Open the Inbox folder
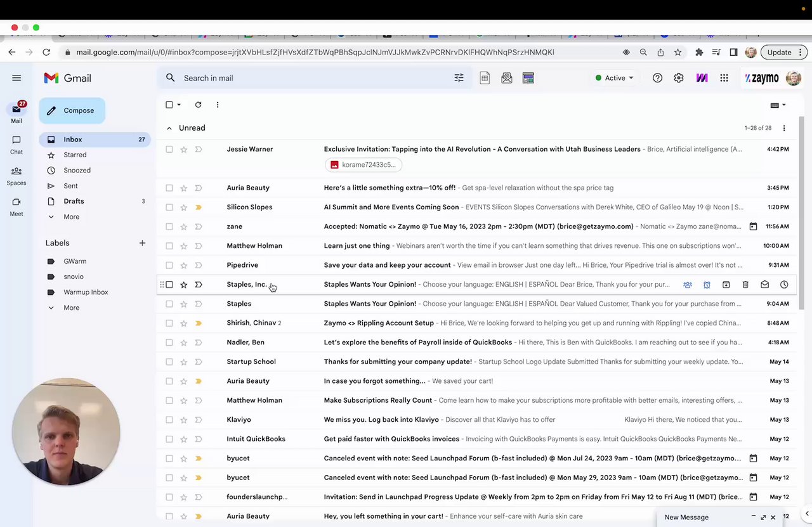This screenshot has width=812, height=527. click(95, 140)
